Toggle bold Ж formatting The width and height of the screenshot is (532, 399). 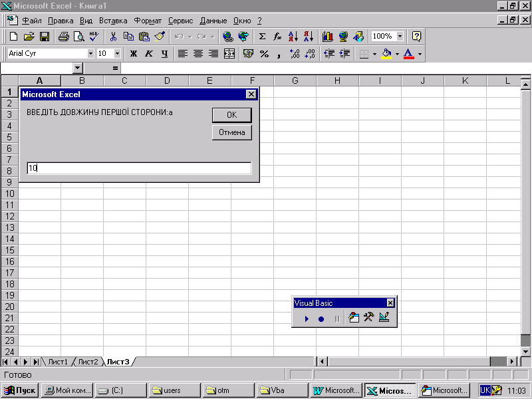point(134,54)
